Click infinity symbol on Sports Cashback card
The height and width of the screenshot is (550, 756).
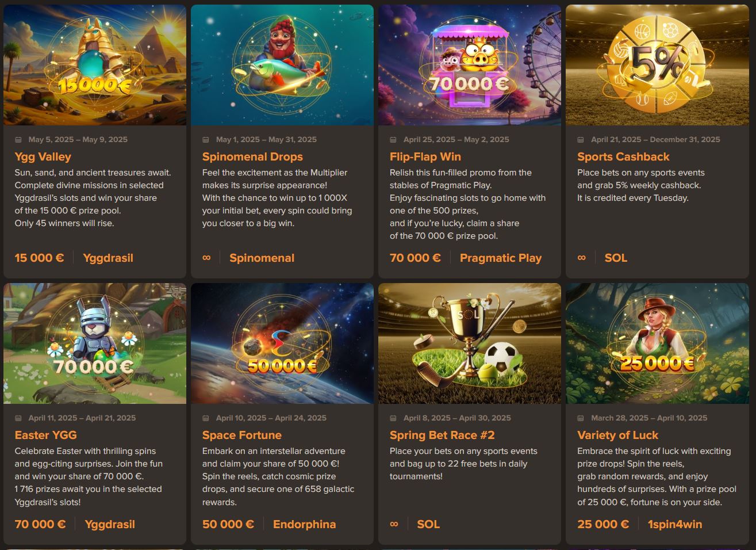tap(581, 258)
